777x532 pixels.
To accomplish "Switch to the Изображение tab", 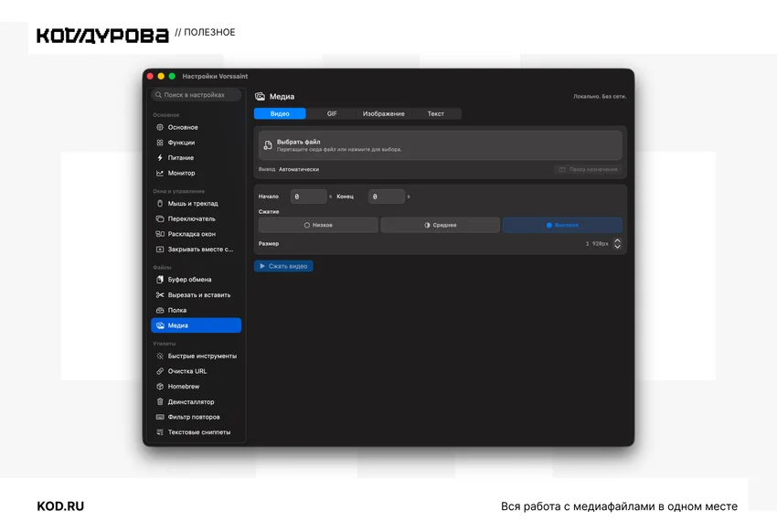I will pos(384,113).
